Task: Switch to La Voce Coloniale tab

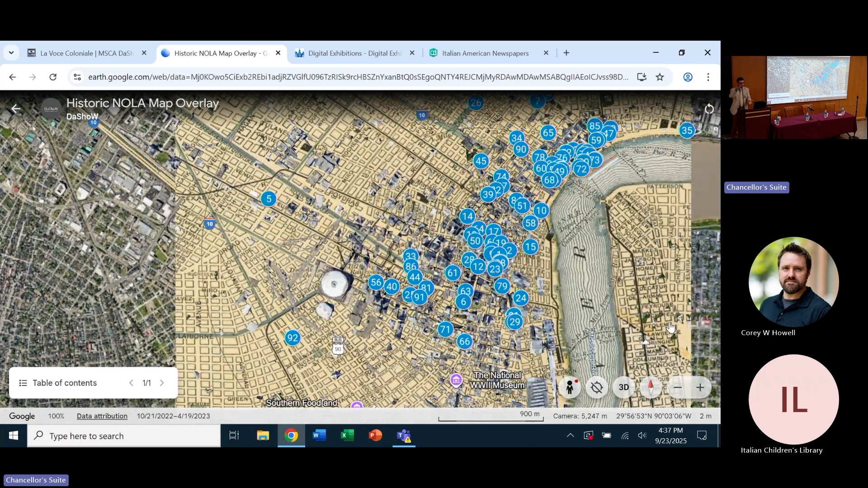Action: (x=86, y=53)
